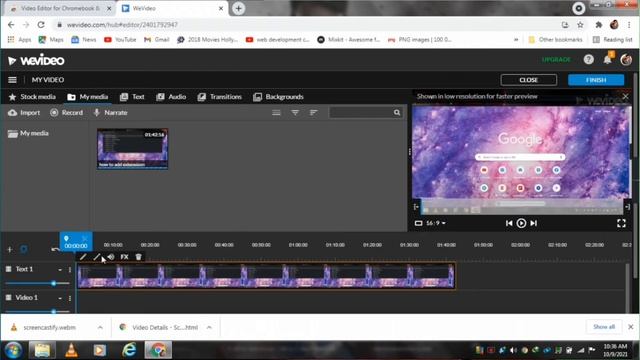Expand screencastify.webm download options
Image resolution: width=640 pixels, height=360 pixels.
(x=100, y=327)
